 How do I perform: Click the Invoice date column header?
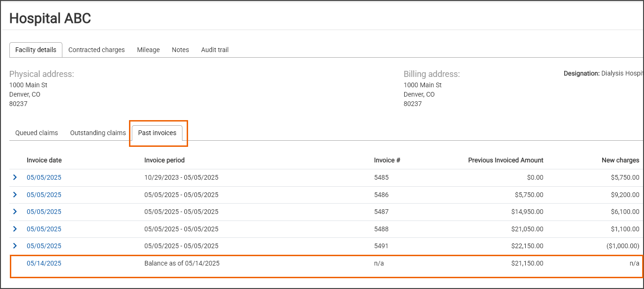[44, 160]
